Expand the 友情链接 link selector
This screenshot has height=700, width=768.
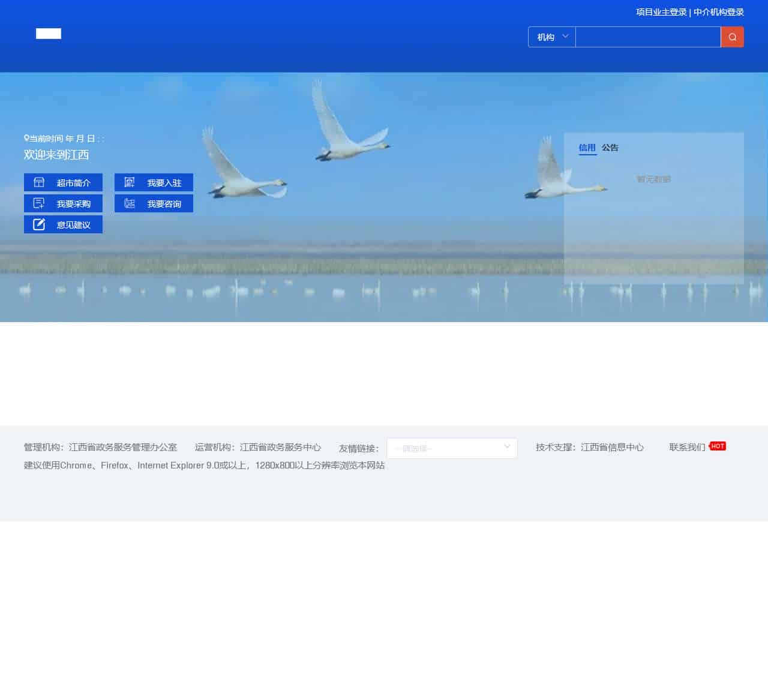click(452, 448)
